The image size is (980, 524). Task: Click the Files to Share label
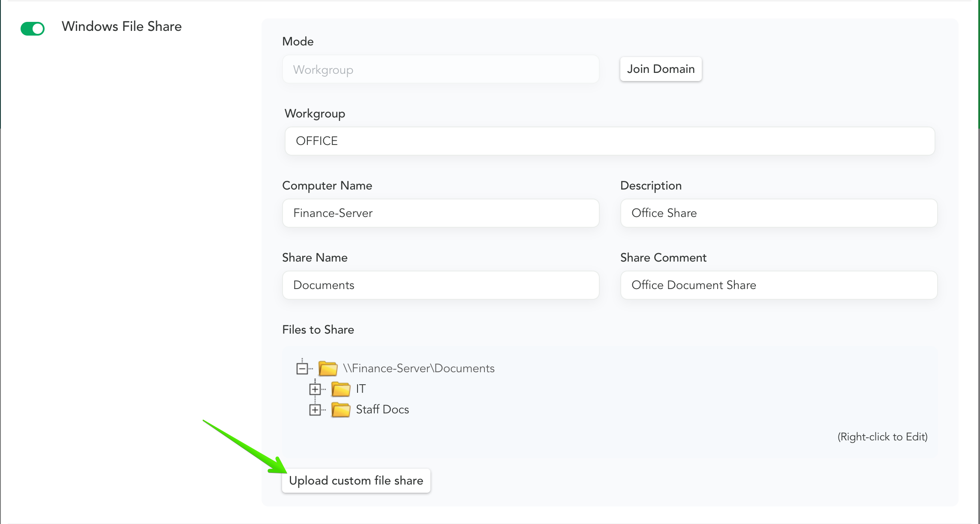318,330
